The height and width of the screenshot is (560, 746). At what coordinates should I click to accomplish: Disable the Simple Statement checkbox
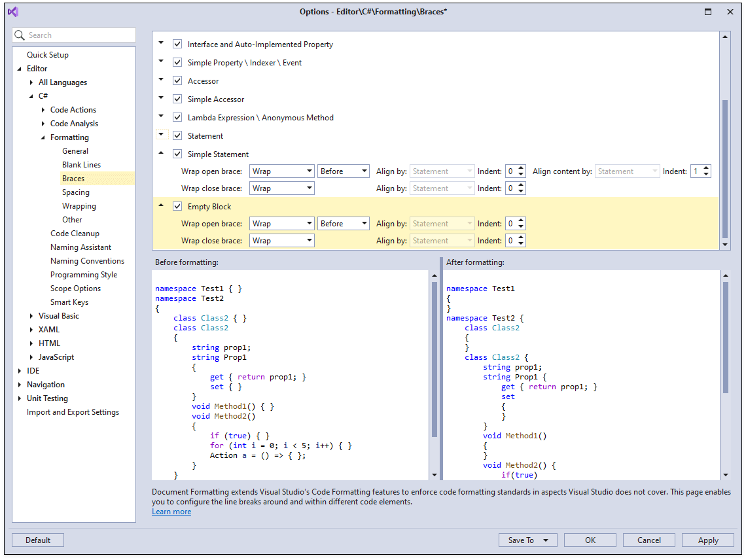pos(177,154)
